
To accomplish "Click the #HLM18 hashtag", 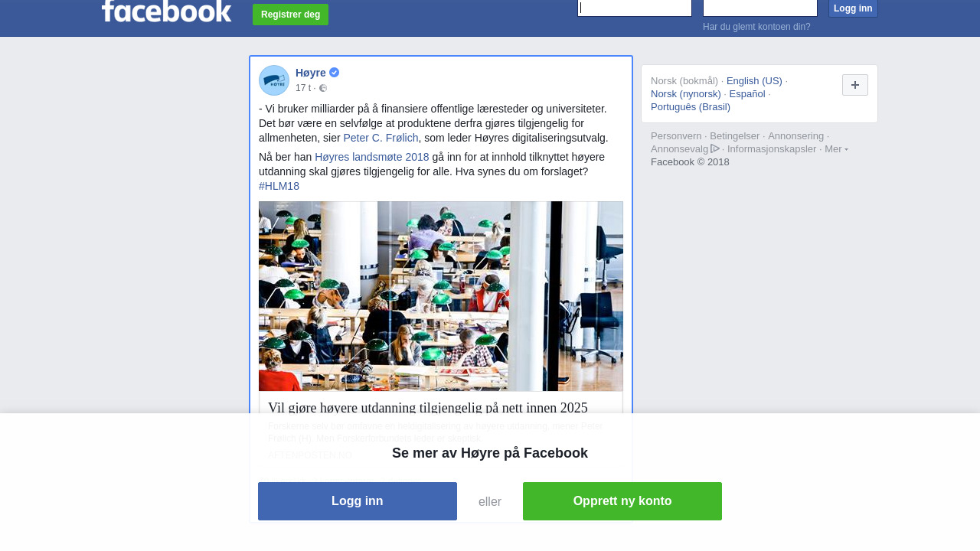I will (x=279, y=186).
